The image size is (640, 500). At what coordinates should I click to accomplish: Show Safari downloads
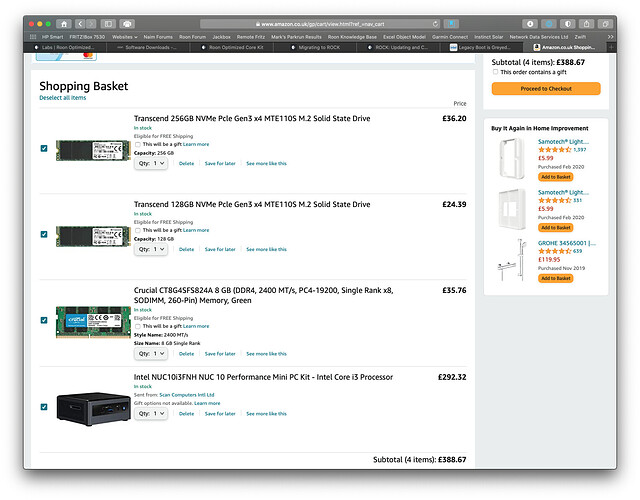530,24
